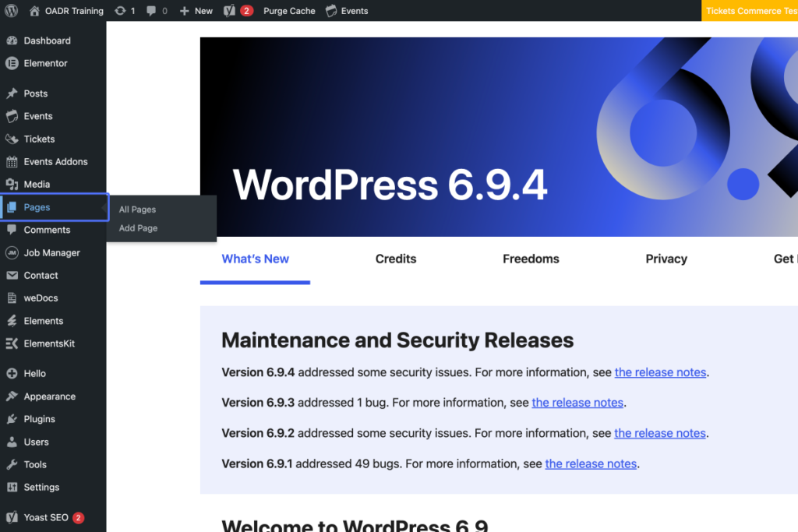Click the Tools wrench icon
Image resolution: width=798 pixels, height=532 pixels.
(12, 464)
